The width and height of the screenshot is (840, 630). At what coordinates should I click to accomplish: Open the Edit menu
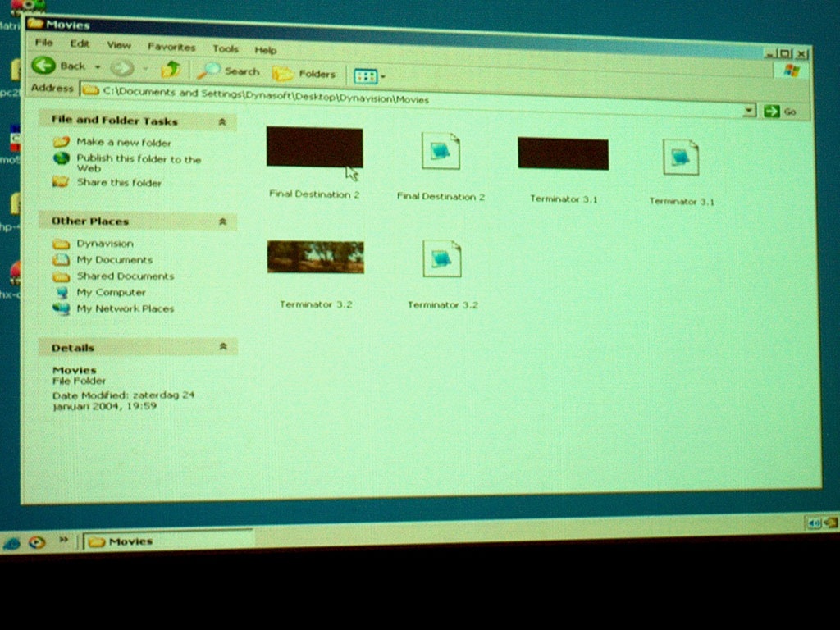[x=80, y=44]
